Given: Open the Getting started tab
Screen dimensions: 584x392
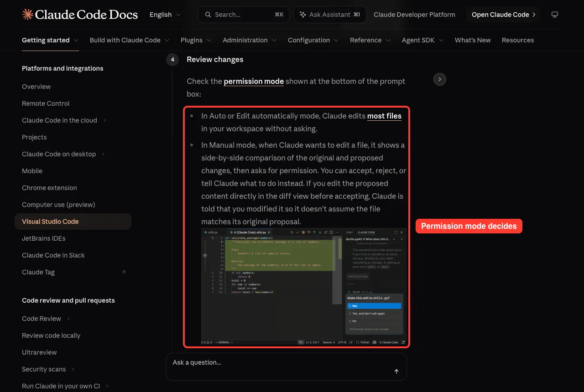Looking at the screenshot, I should coord(50,40).
